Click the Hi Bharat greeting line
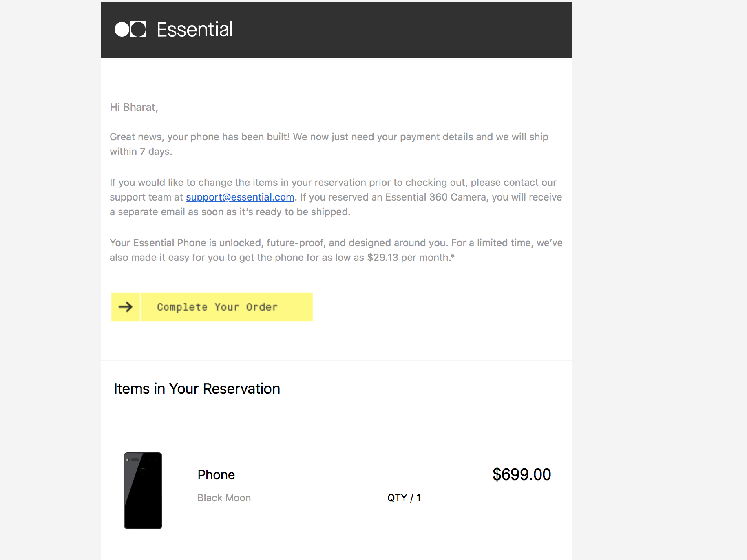The width and height of the screenshot is (747, 560). [x=134, y=107]
